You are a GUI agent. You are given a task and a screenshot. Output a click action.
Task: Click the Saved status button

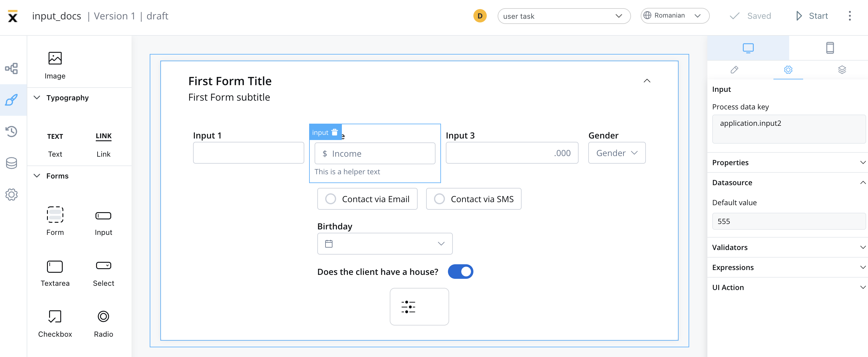tap(750, 16)
